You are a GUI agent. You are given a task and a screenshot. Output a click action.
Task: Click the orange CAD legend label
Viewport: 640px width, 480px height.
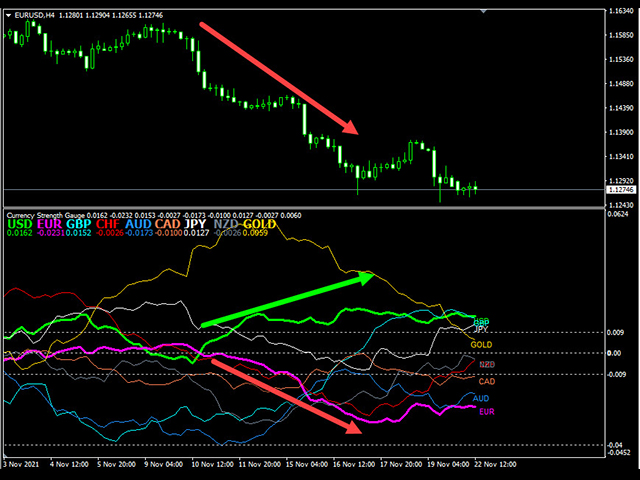(x=168, y=224)
